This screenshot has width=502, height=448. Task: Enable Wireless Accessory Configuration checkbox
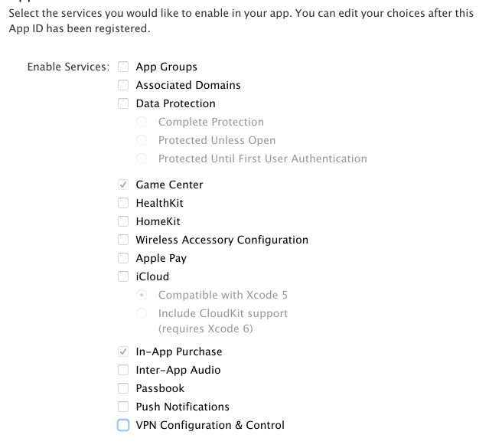coord(123,240)
